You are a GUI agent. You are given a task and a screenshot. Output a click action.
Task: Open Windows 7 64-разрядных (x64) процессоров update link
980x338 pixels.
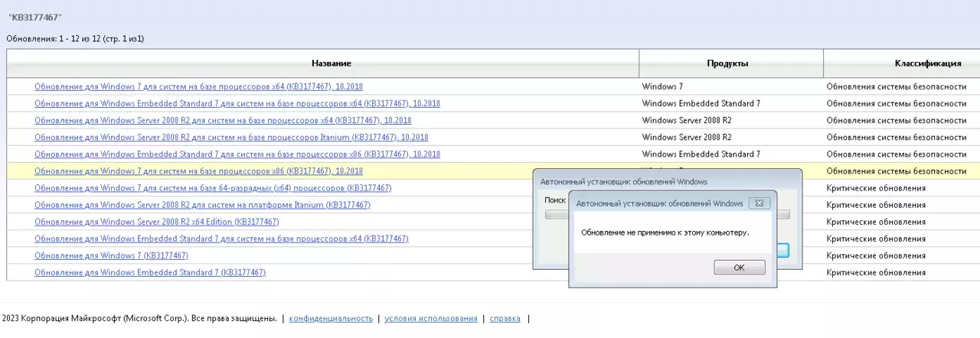pyautogui.click(x=213, y=187)
